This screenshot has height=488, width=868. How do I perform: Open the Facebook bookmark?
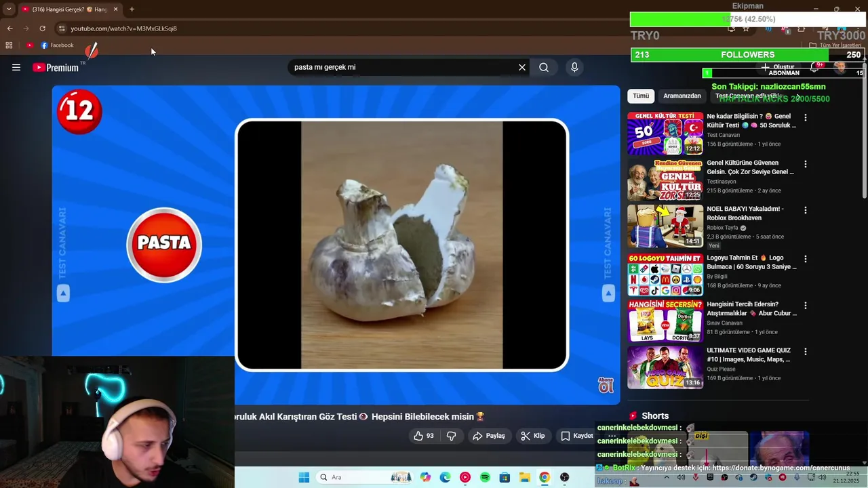[57, 45]
